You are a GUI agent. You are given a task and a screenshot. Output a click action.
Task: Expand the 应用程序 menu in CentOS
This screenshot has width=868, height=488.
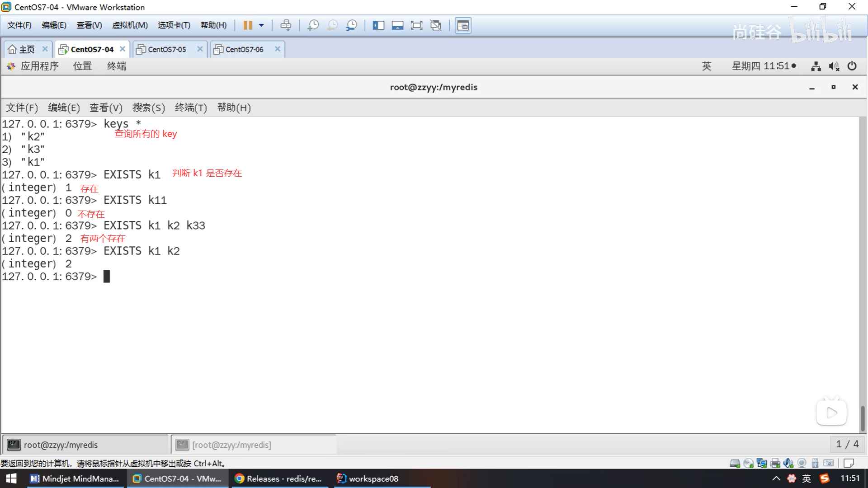coord(39,66)
